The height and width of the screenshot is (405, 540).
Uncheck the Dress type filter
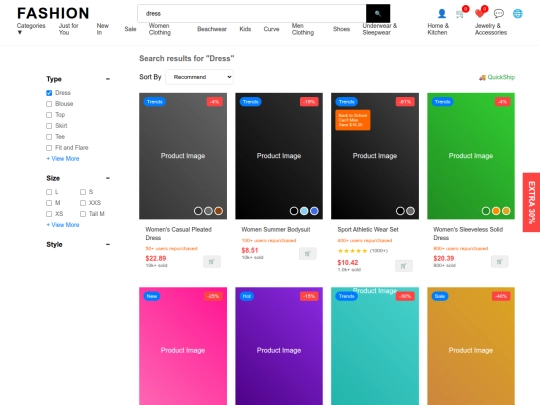coord(49,93)
